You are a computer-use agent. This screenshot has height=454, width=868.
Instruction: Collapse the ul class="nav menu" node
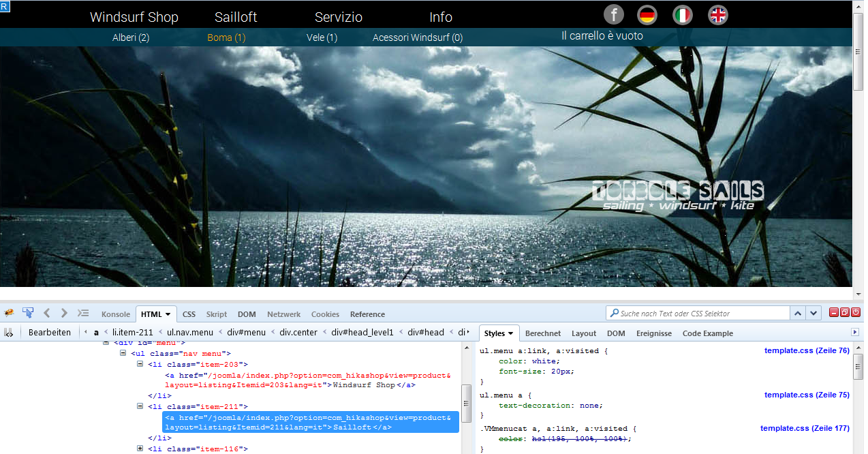(x=123, y=353)
